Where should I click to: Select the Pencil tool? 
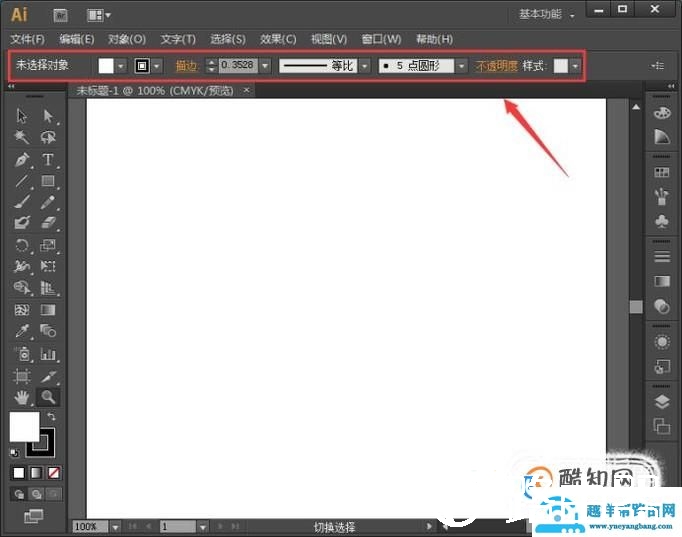[48, 202]
